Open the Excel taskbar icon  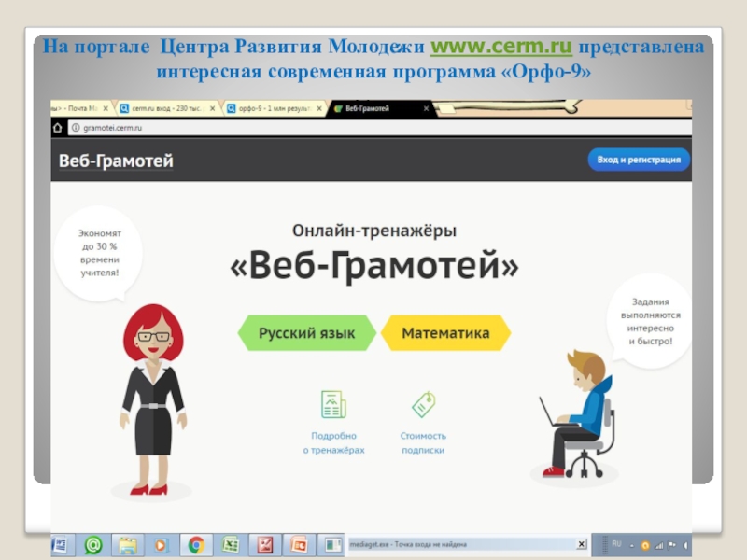[x=231, y=545]
